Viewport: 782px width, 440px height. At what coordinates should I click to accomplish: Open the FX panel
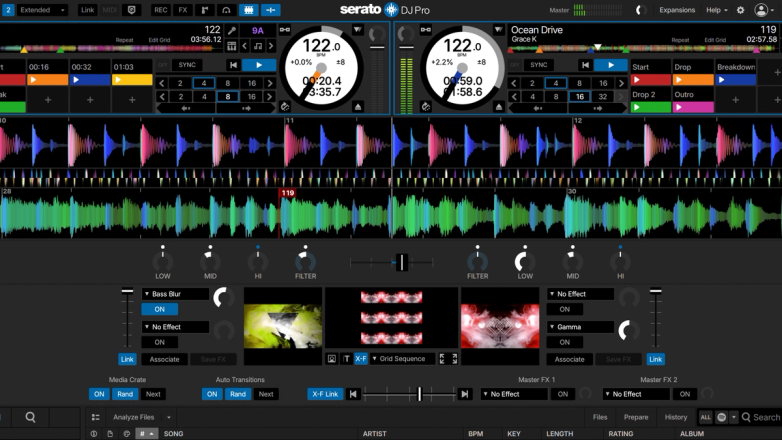[183, 10]
